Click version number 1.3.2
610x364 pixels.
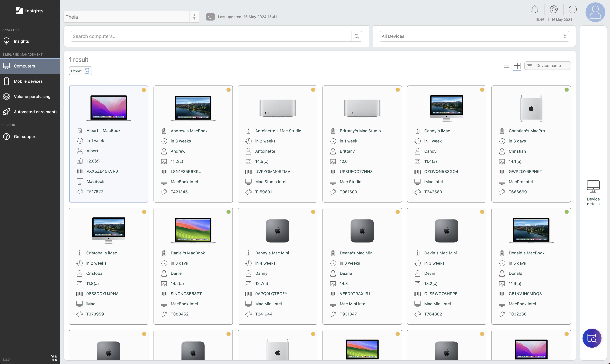click(6, 360)
